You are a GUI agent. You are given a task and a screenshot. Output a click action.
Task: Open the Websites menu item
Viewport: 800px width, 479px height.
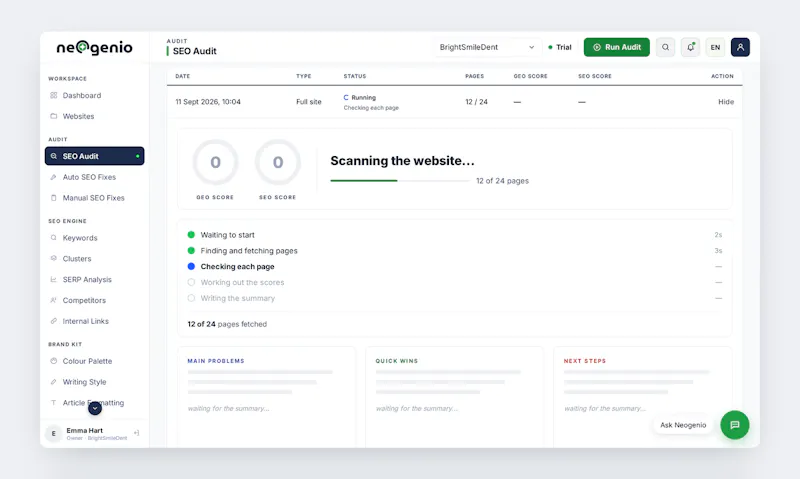tap(94, 116)
